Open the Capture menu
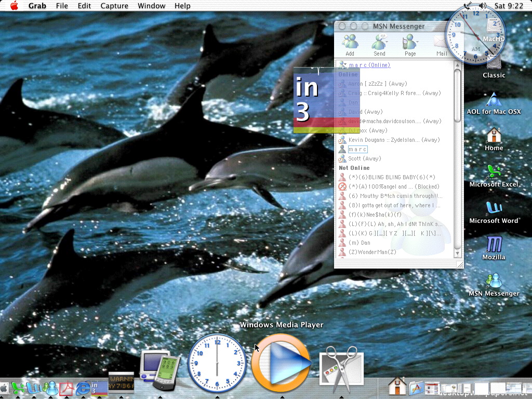Viewport: 532px width, 399px height. 114,6
